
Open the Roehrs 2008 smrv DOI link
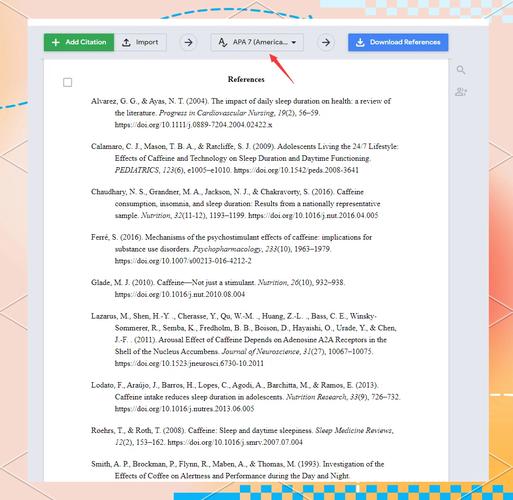[x=235, y=443]
